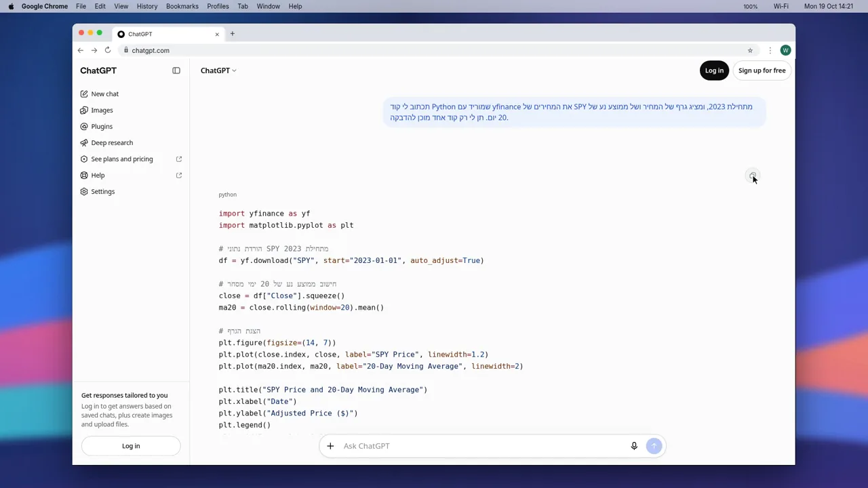Screen dimensions: 868x488
Task: Toggle the sidebar collapse icon
Action: [x=176, y=70]
